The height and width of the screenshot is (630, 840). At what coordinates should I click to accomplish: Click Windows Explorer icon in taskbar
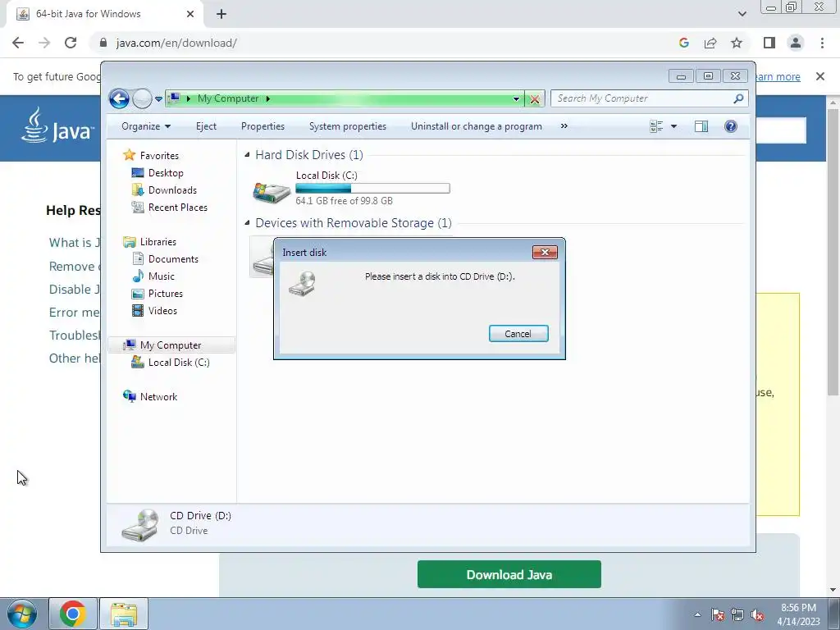(124, 614)
